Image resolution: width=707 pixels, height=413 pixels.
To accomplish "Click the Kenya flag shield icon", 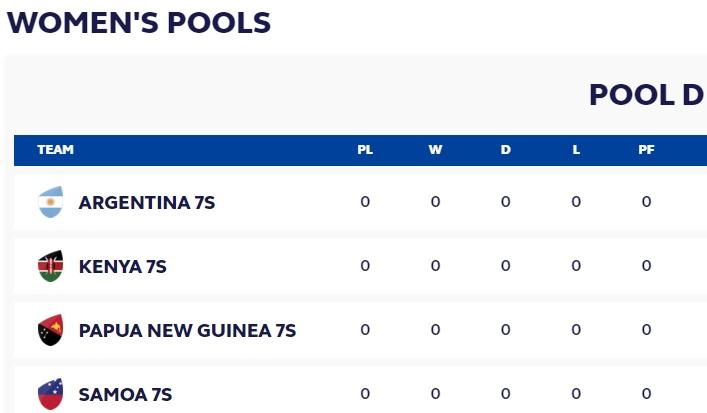I will pyautogui.click(x=50, y=266).
